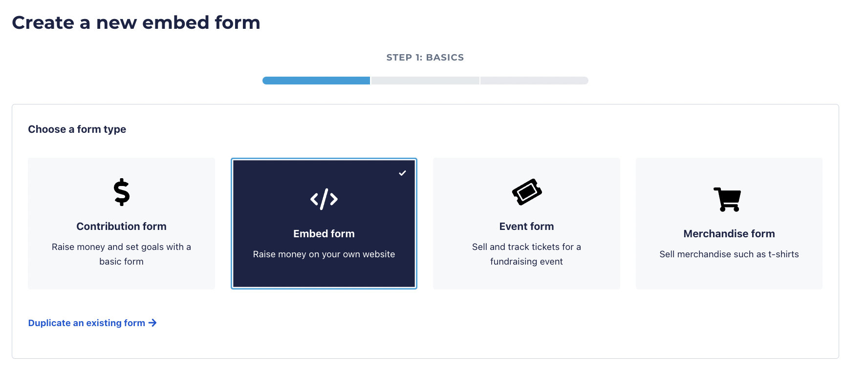Click the dollar sign icon
The image size is (868, 372).
122,192
